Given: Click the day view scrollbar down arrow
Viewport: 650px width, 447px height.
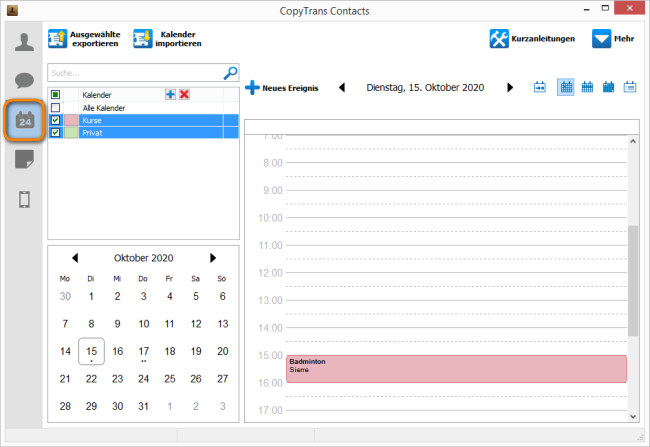Looking at the screenshot, I should coord(633,416).
